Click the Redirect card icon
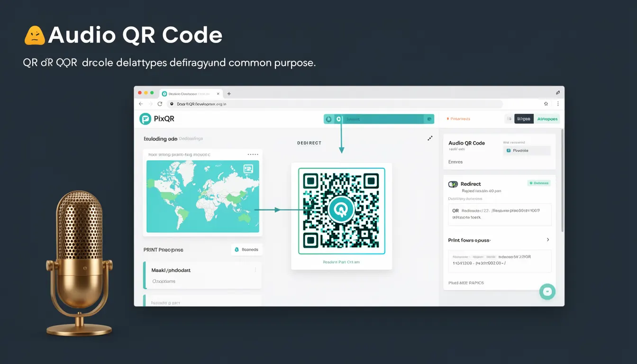 point(453,184)
